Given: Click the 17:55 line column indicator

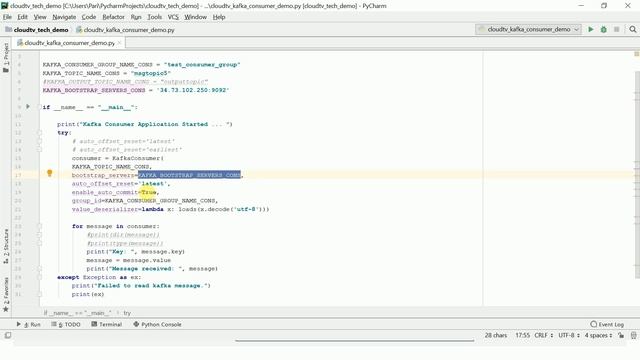Looking at the screenshot, I should pyautogui.click(x=522, y=335).
